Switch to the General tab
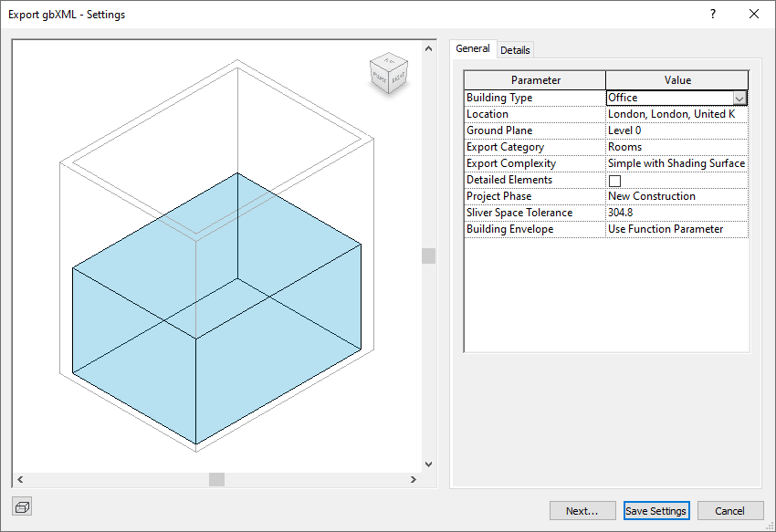776x532 pixels. click(473, 49)
